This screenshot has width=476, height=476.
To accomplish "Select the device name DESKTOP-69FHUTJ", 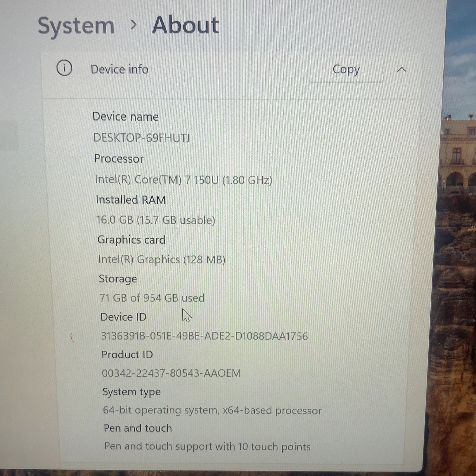I will click(x=142, y=138).
